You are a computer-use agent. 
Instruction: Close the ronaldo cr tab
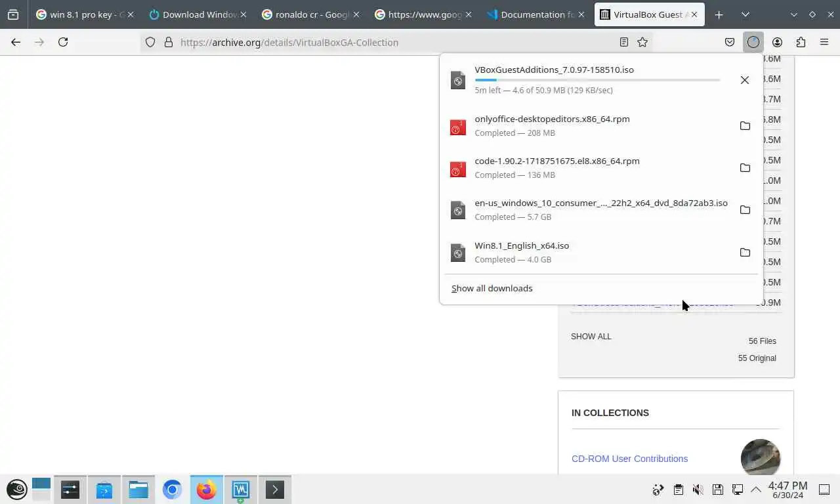coord(356,14)
